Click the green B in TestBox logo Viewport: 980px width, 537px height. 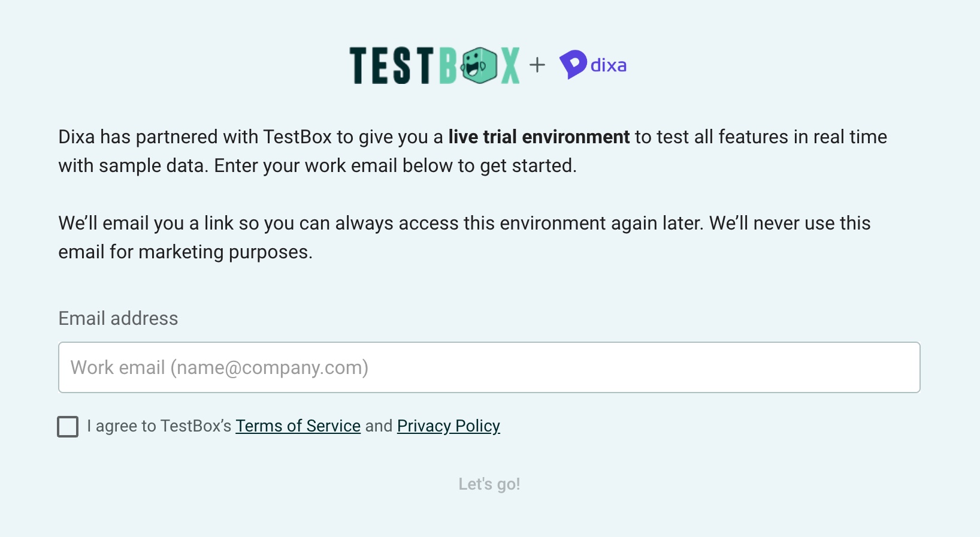coord(449,65)
